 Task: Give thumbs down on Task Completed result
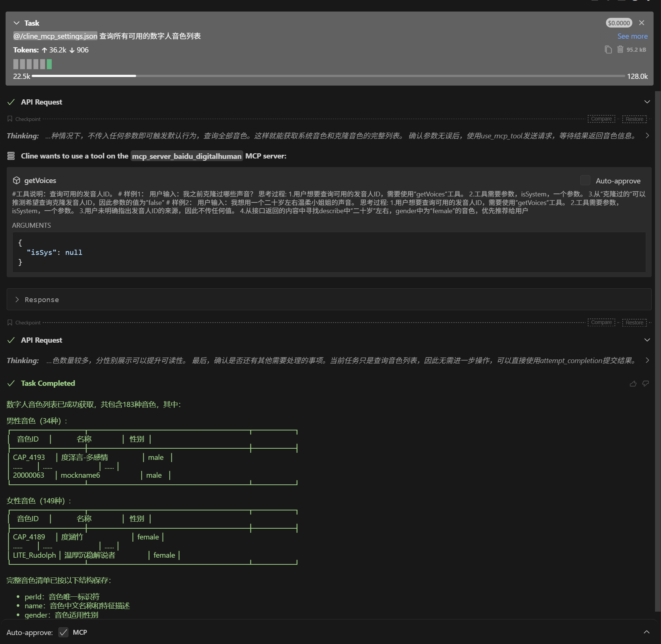point(645,383)
